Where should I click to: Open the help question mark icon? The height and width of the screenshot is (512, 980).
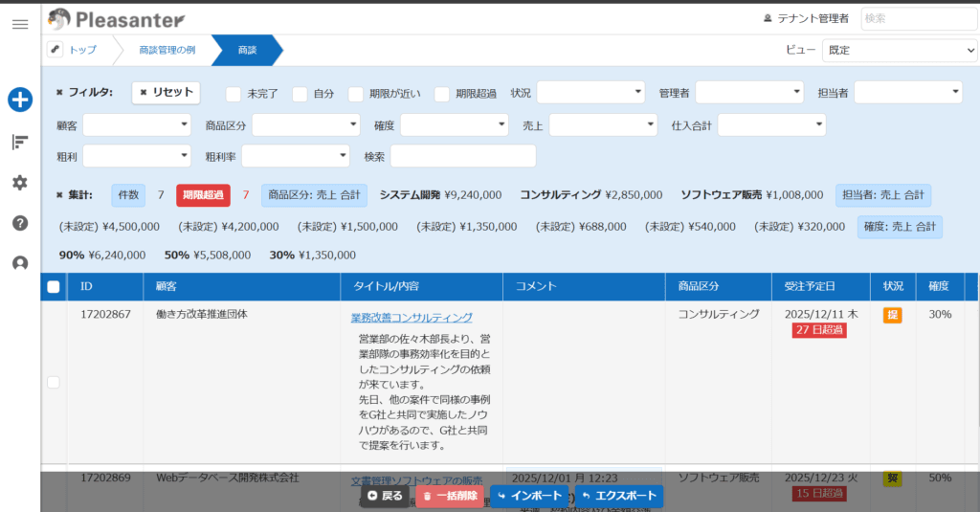(x=19, y=223)
